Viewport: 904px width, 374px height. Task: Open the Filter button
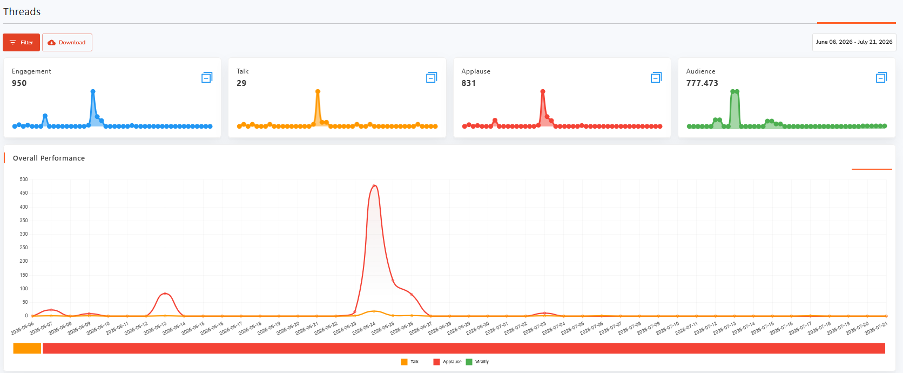point(21,43)
